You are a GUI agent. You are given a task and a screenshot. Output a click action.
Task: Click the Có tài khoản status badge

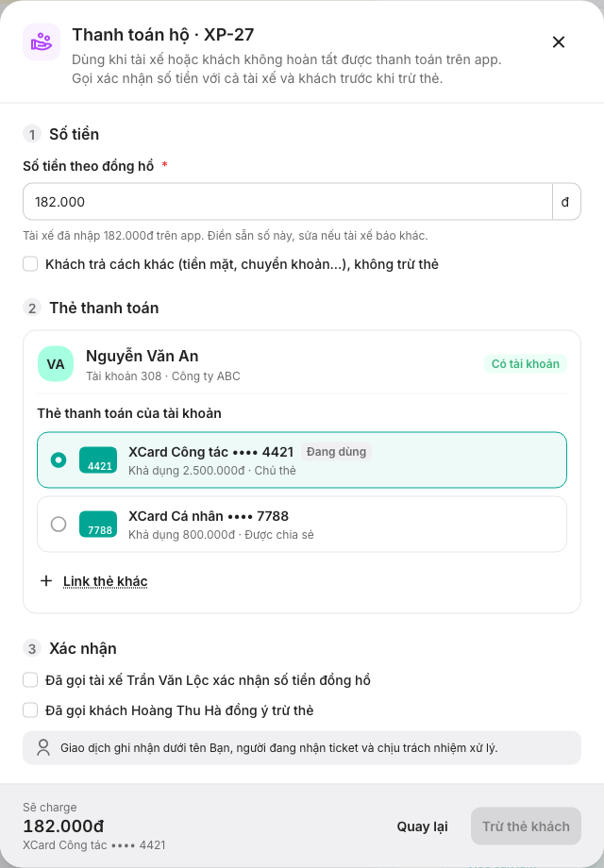526,363
